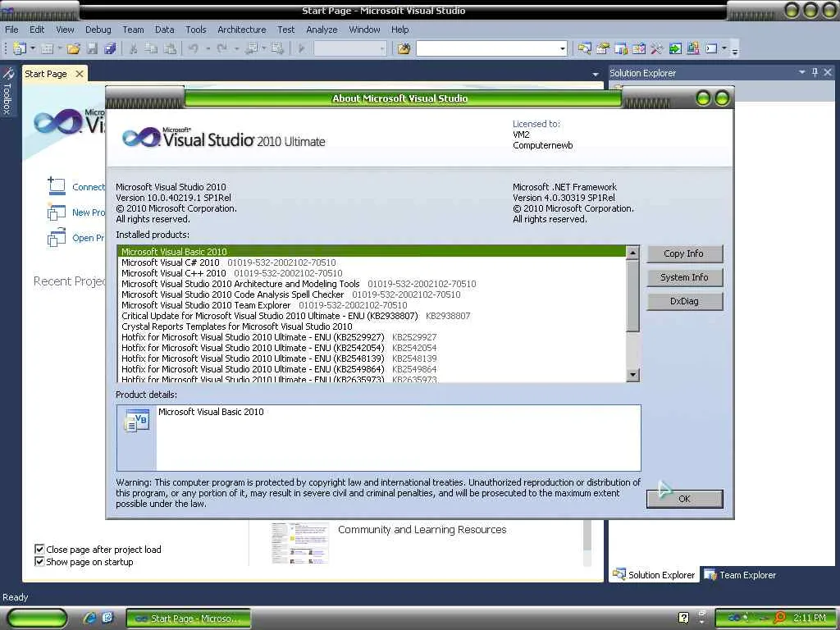This screenshot has height=630, width=840.
Task: Click the System Info button
Action: [x=684, y=277]
